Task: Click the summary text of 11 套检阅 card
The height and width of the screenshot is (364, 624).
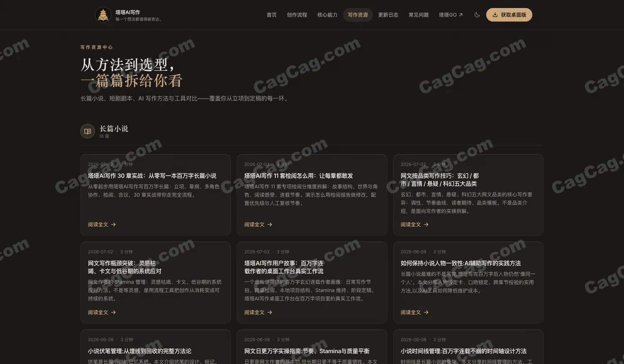Action: click(312, 195)
